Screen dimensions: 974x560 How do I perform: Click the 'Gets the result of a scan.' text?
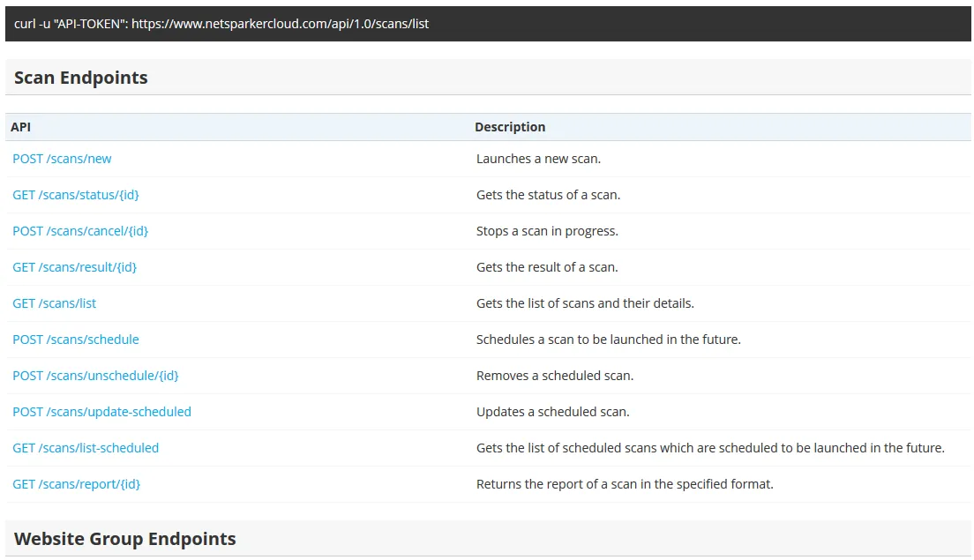pyautogui.click(x=547, y=267)
